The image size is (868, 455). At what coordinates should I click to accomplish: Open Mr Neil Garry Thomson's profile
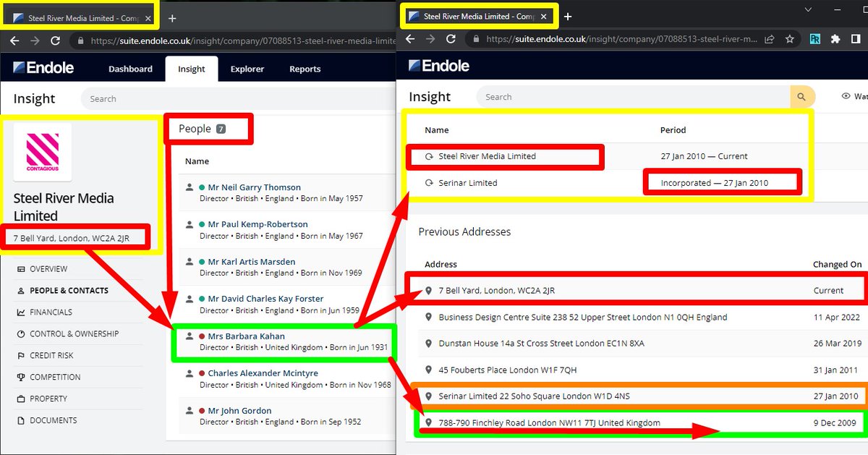254,187
